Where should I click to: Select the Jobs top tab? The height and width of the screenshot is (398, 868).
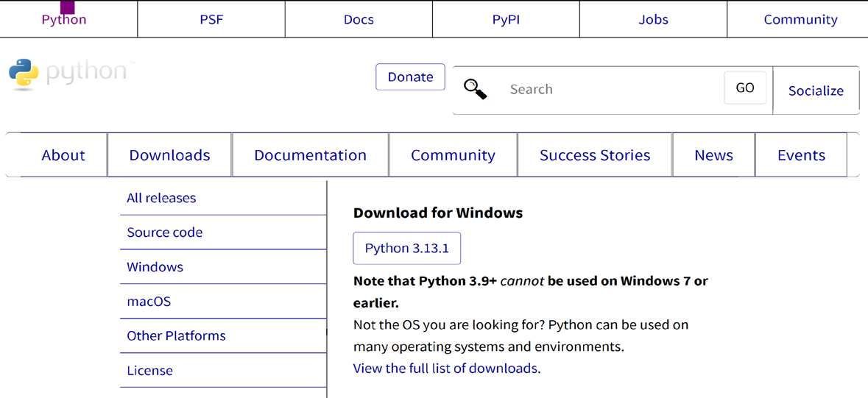click(653, 20)
